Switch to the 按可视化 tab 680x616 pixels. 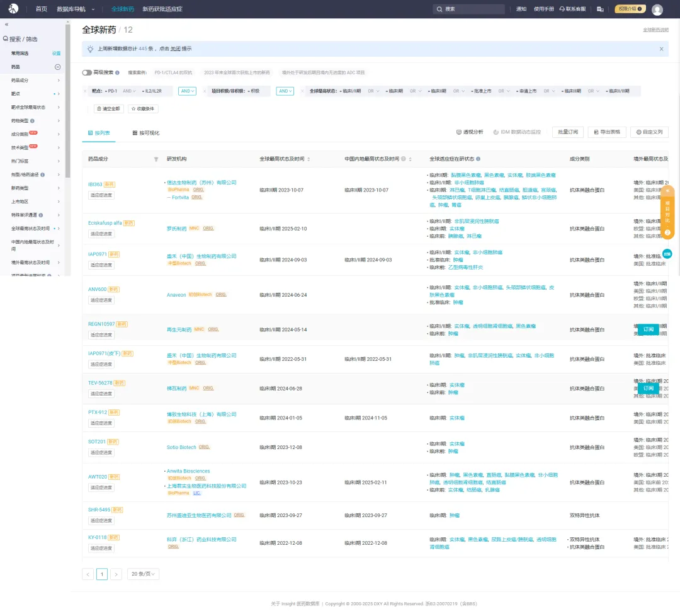tap(145, 133)
